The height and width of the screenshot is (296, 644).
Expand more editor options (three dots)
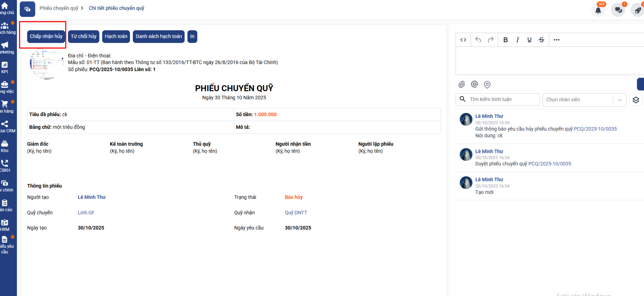tap(556, 40)
